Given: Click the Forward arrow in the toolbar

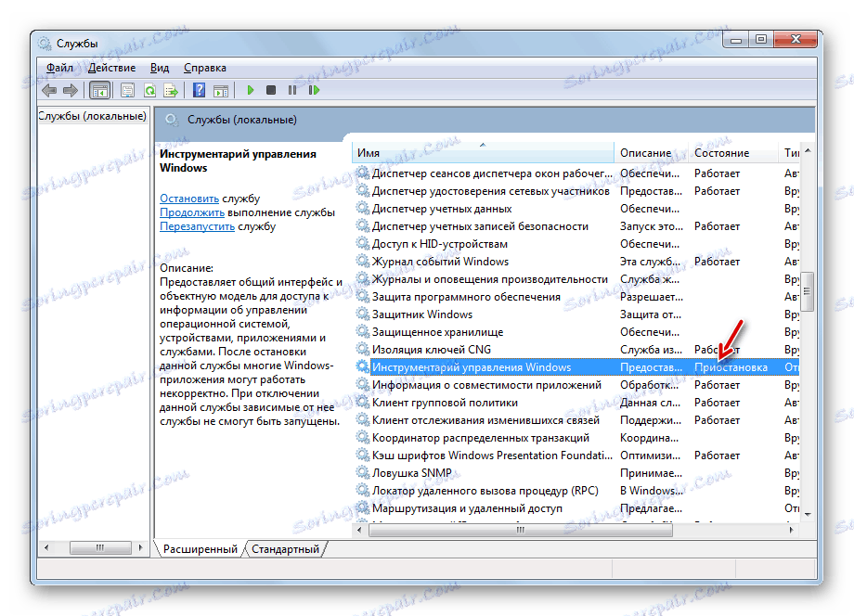Looking at the screenshot, I should coord(71,90).
